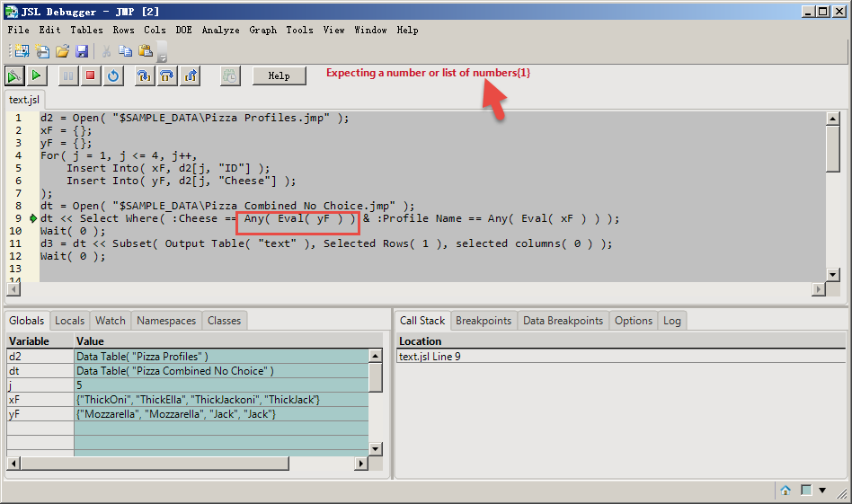Click the Step Out icon
852x504 pixels.
point(191,76)
